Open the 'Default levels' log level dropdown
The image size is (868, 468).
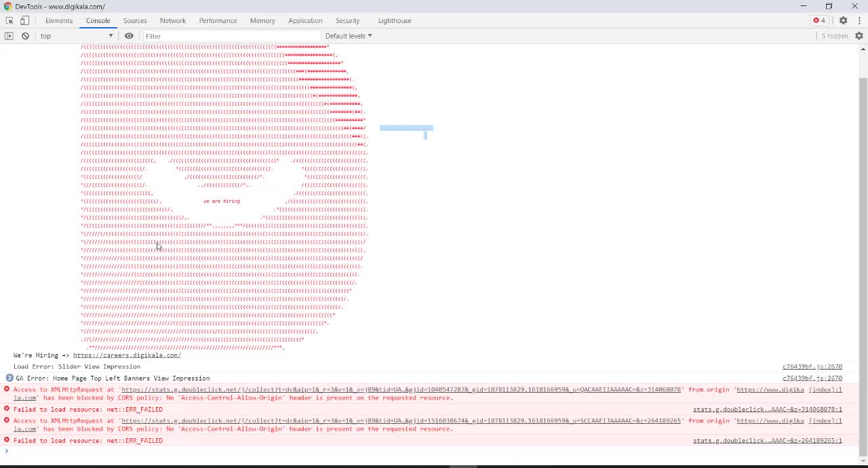click(348, 36)
